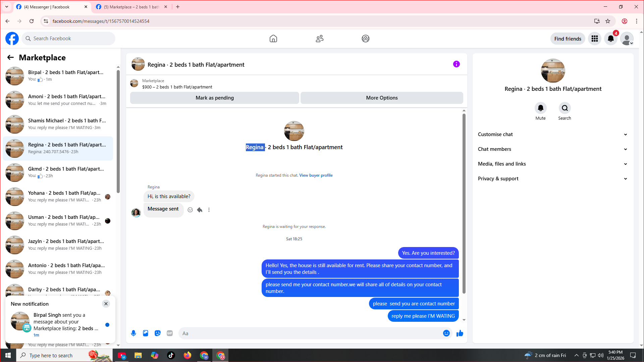Show hidden system tray icons
Image resolution: width=644 pixels, height=362 pixels.
pos(577,355)
